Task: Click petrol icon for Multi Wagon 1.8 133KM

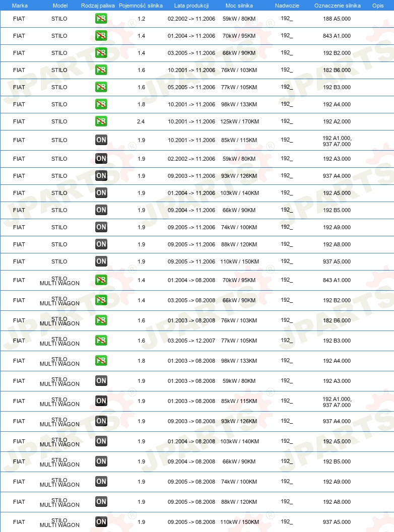Action: [x=101, y=361]
